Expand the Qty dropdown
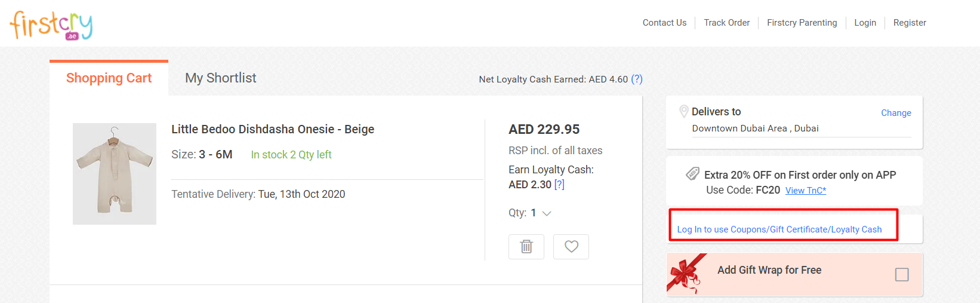The image size is (980, 303). 546,213
